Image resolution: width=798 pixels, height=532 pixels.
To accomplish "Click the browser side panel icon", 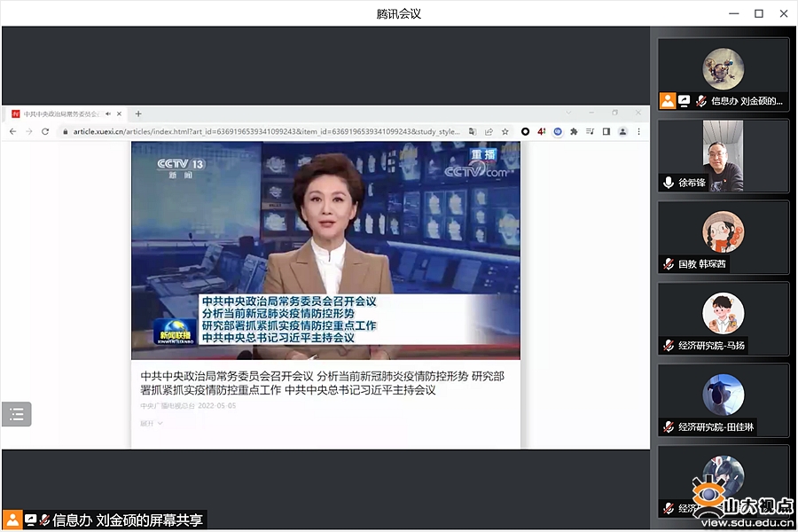I will 606,131.
